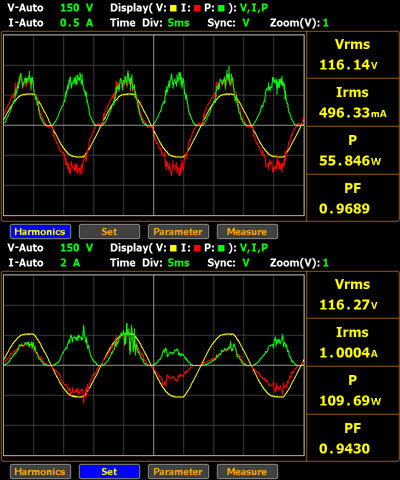Click the Harmonics button in lower screen
Viewport: 400px width, 480px height.
pyautogui.click(x=40, y=471)
